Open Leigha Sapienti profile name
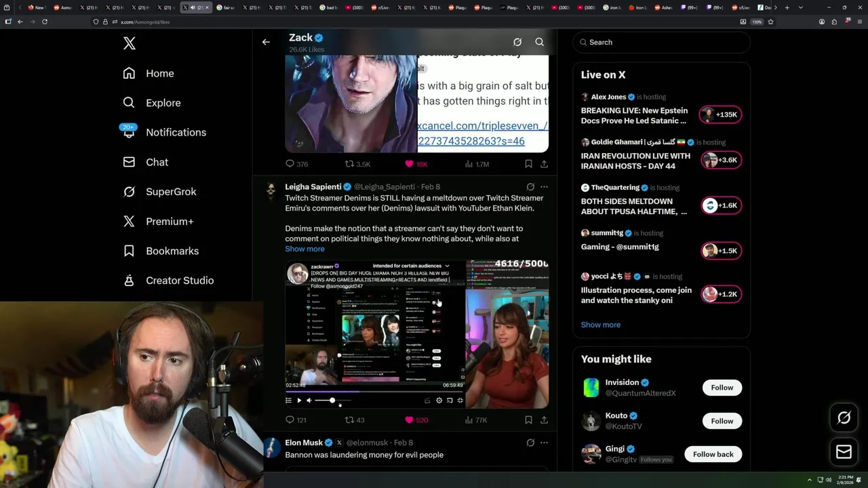 pyautogui.click(x=313, y=187)
